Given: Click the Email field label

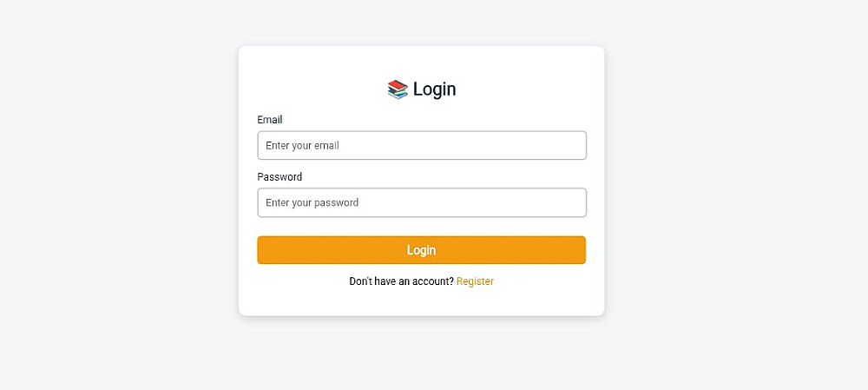Looking at the screenshot, I should (x=270, y=120).
